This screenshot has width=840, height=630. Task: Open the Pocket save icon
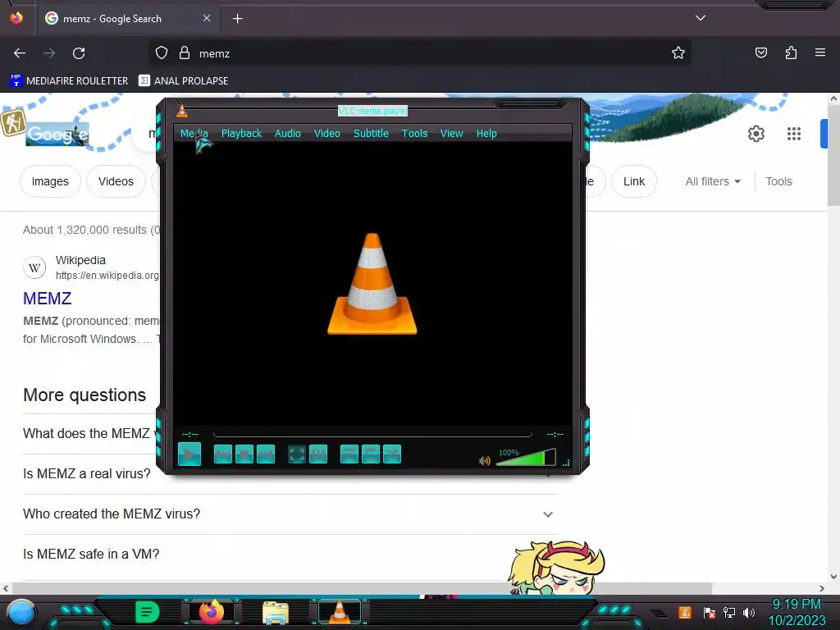[x=761, y=53]
